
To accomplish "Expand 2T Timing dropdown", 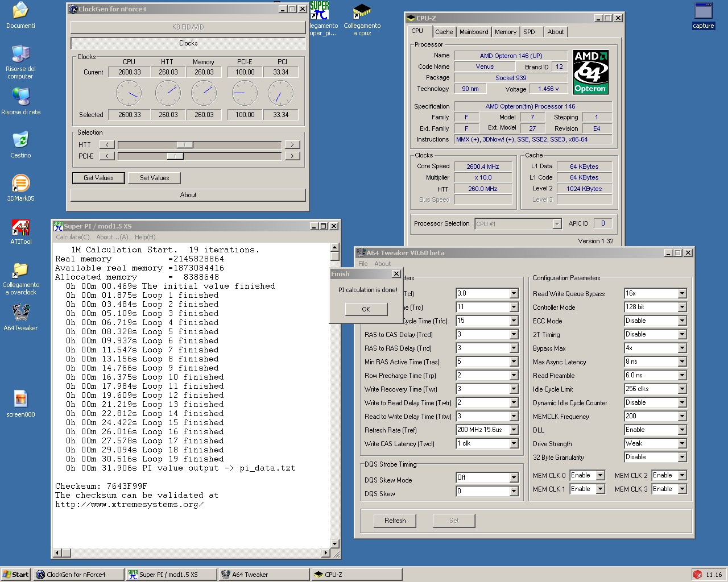I will click(x=682, y=334).
